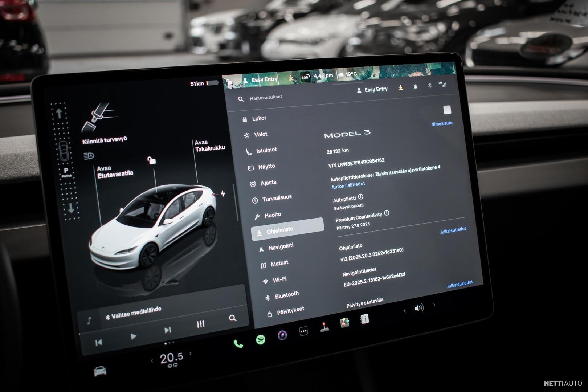Mute the speaker volume icon
The image size is (588, 392).
[419, 308]
